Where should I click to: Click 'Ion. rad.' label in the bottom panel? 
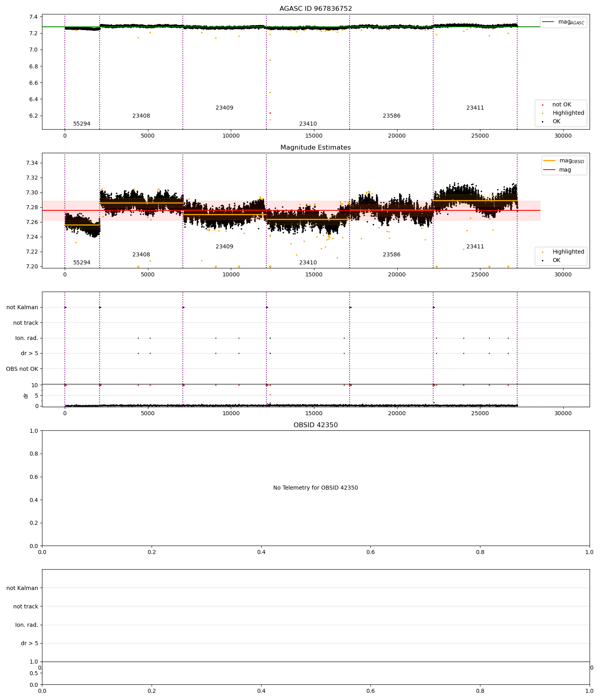tap(27, 625)
